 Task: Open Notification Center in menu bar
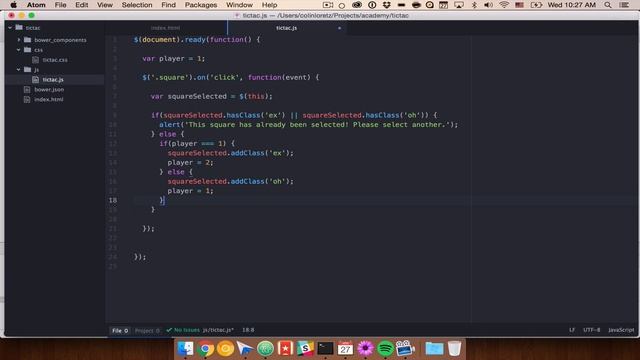pyautogui.click(x=624, y=5)
